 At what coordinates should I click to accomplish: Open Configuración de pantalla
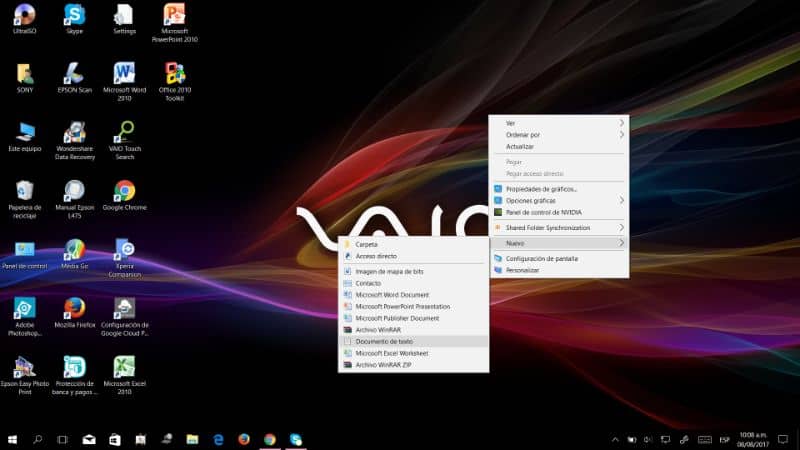pyautogui.click(x=559, y=259)
